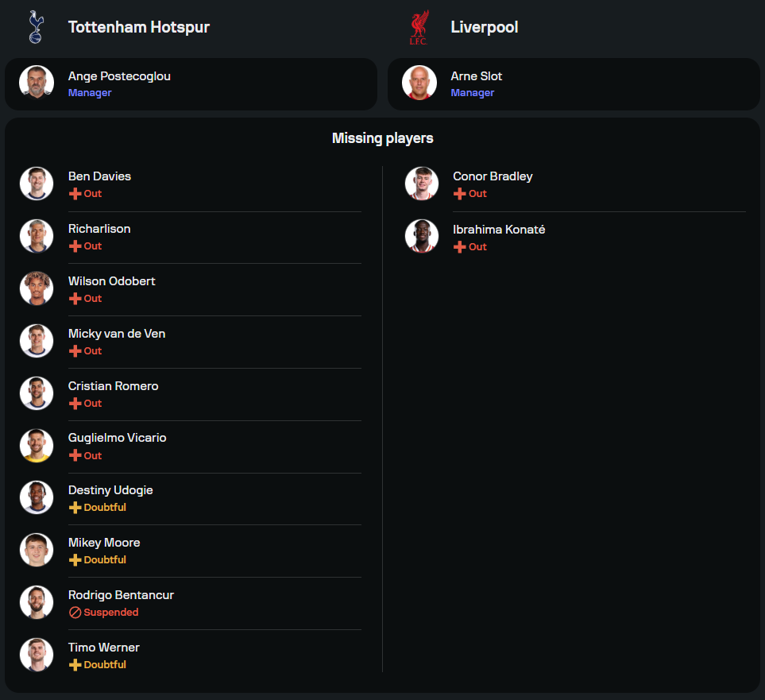Image resolution: width=765 pixels, height=700 pixels.
Task: Open the Liverpool team name link
Action: [x=485, y=27]
